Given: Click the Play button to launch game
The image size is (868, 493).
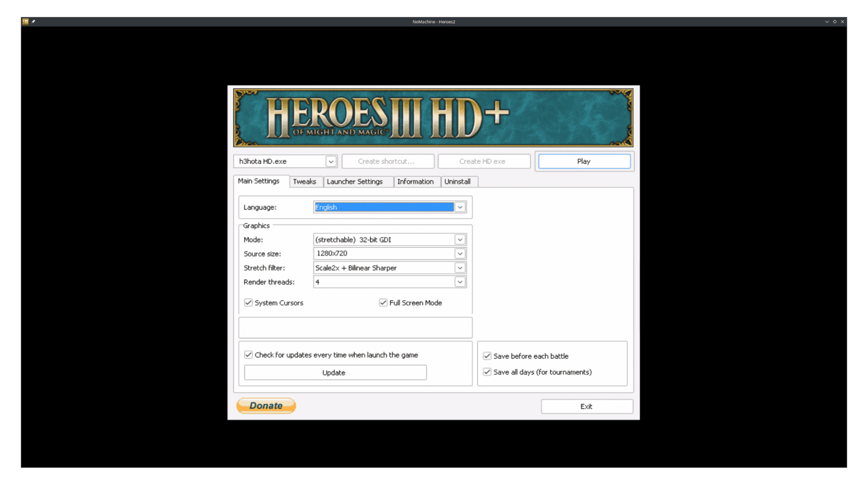Looking at the screenshot, I should [583, 161].
